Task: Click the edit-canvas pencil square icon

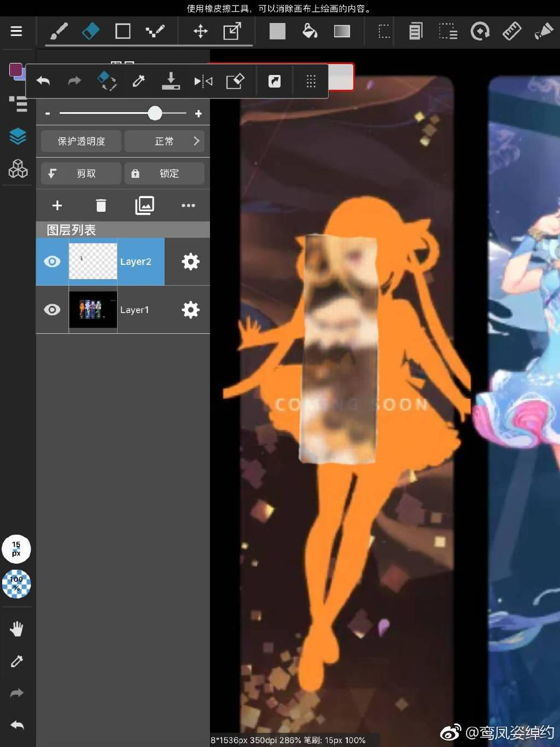Action: [x=235, y=82]
